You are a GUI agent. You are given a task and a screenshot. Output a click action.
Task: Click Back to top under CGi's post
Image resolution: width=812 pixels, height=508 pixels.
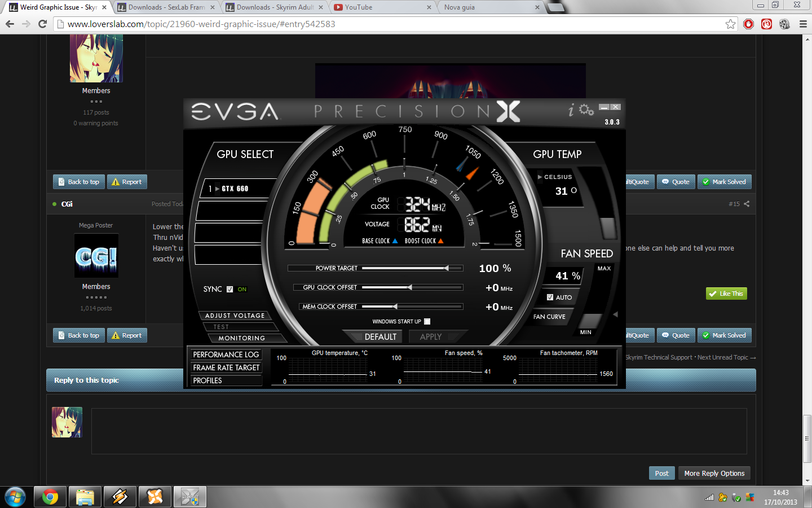pos(79,335)
